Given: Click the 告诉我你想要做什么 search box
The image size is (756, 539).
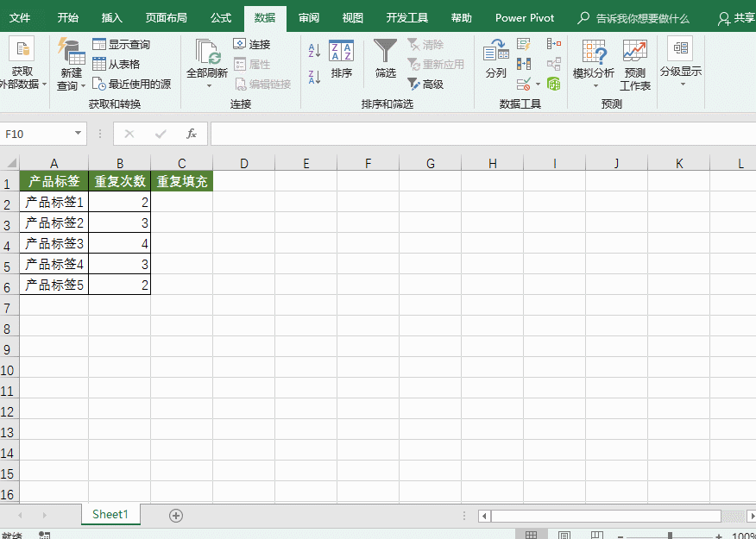Looking at the screenshot, I should 634,19.
